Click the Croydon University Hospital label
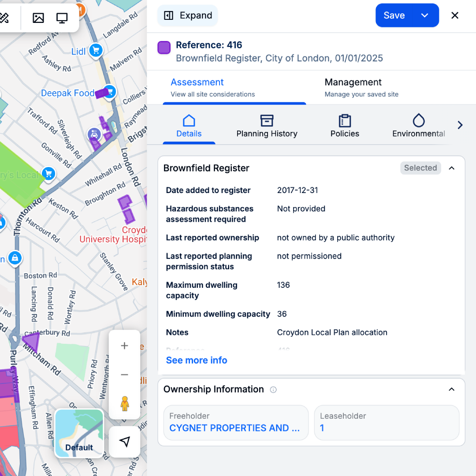Viewport: 476px width, 476px height. (113, 234)
